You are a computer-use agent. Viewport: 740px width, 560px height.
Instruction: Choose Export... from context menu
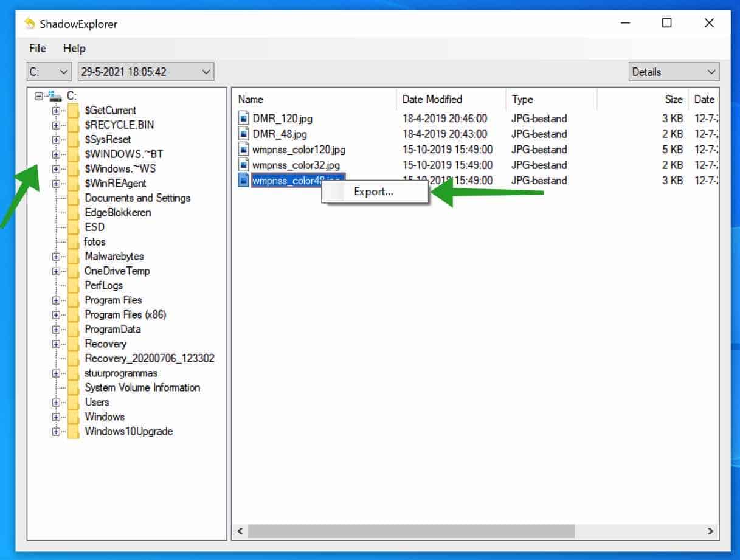tap(375, 192)
